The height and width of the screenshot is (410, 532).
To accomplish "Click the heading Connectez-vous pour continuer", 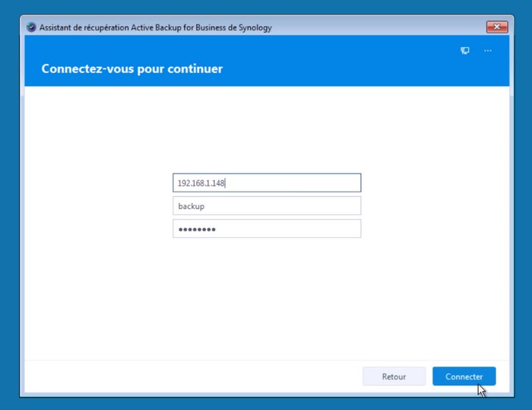I will [132, 68].
